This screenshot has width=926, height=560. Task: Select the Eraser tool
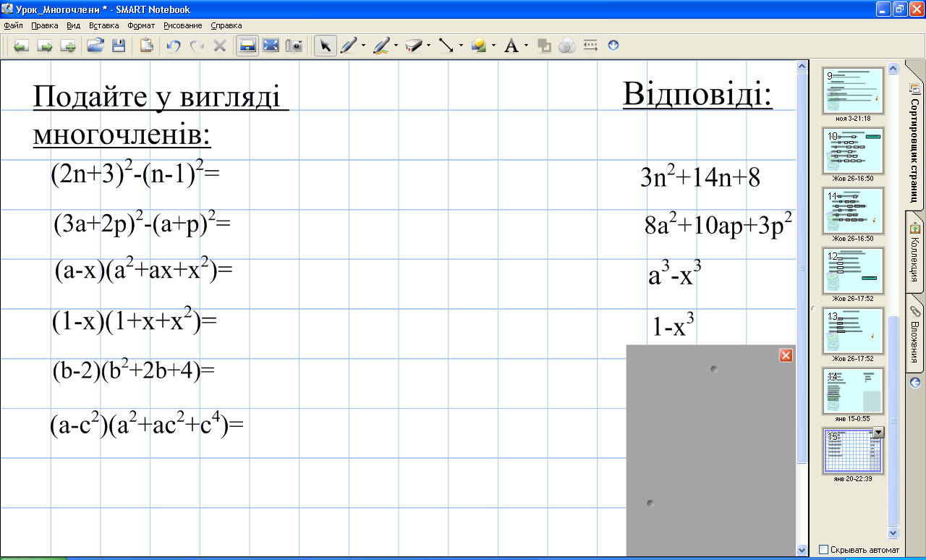pyautogui.click(x=414, y=46)
